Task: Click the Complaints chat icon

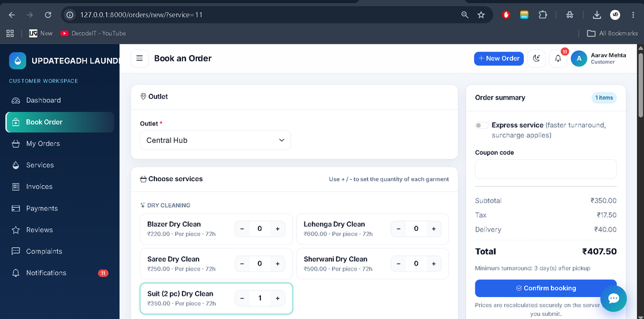Action: (x=16, y=251)
